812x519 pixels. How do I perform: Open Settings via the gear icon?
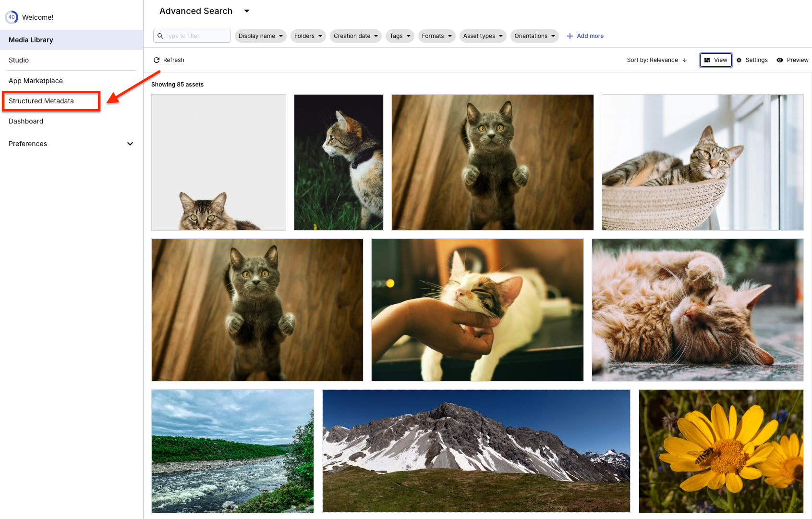point(739,60)
